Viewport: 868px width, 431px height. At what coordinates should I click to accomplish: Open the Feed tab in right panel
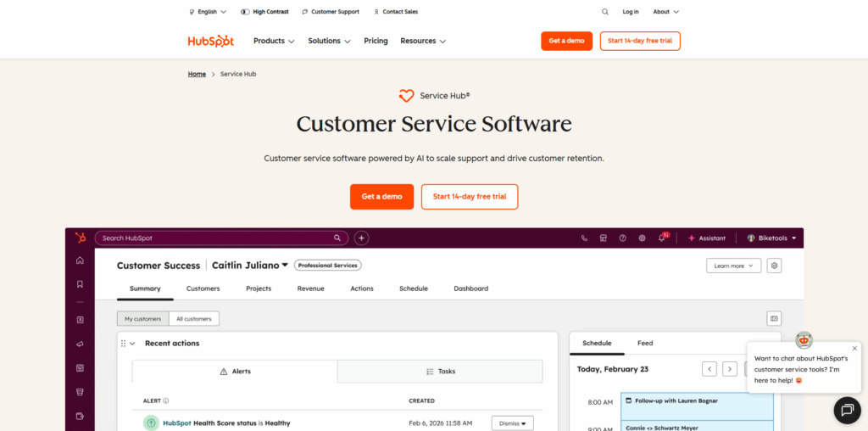645,343
